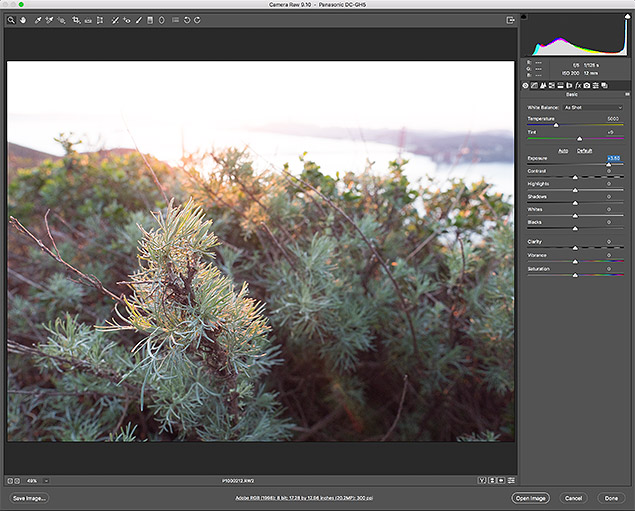Activate the Crop tool

(76, 19)
